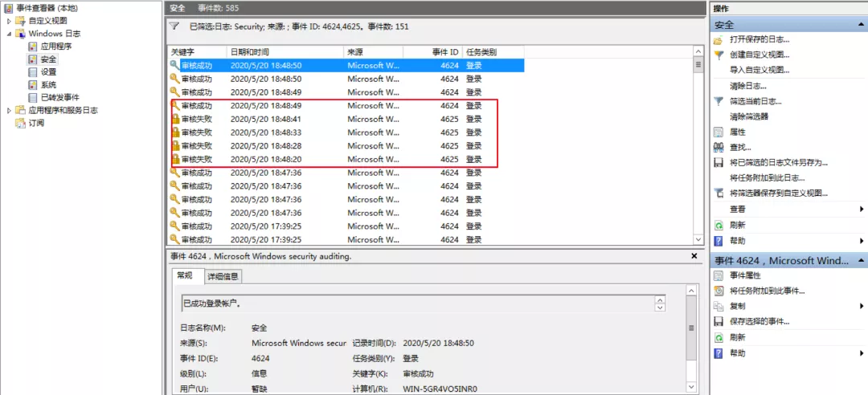Image resolution: width=868 pixels, height=395 pixels.
Task: Click the 计算机 value WIN-5GR4VO5INR0
Action: tap(440, 389)
